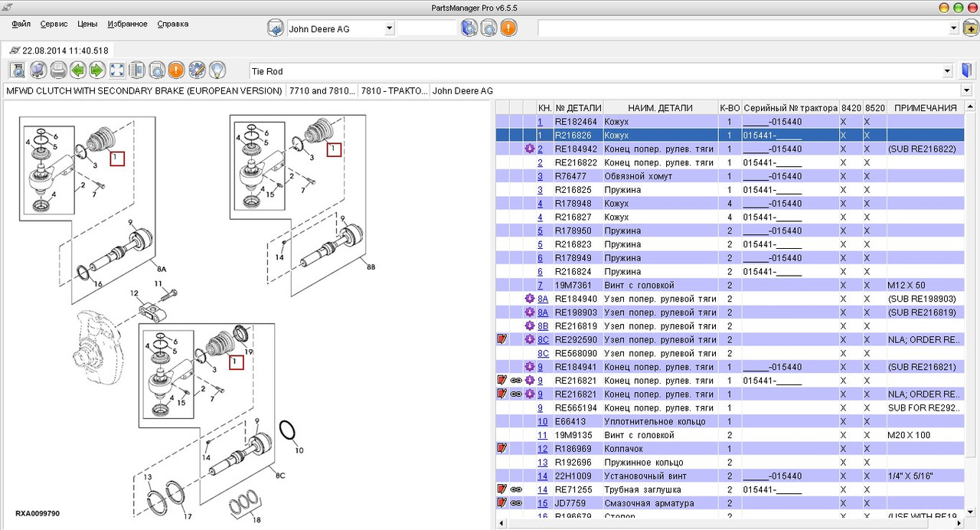Click the 7810 - ТРАКТО breadcrumb segment
980x530 pixels.
click(x=394, y=91)
